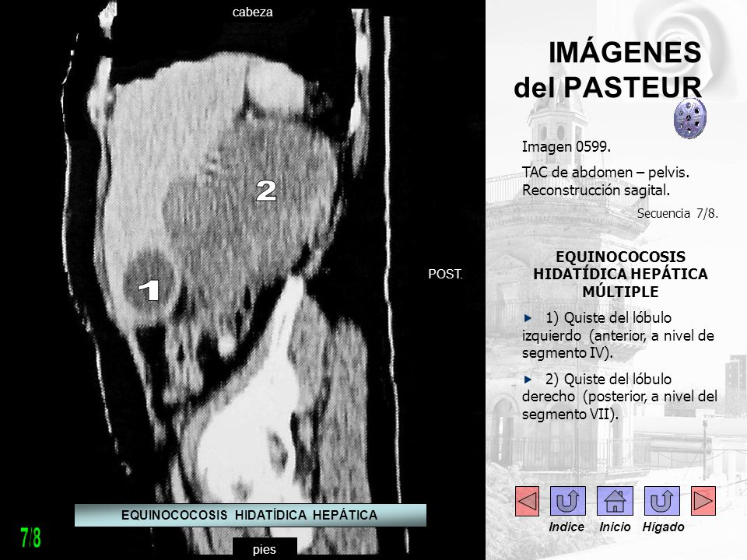Go to Inicio using the house icon
This screenshot has width=747, height=560.
pos(615,501)
